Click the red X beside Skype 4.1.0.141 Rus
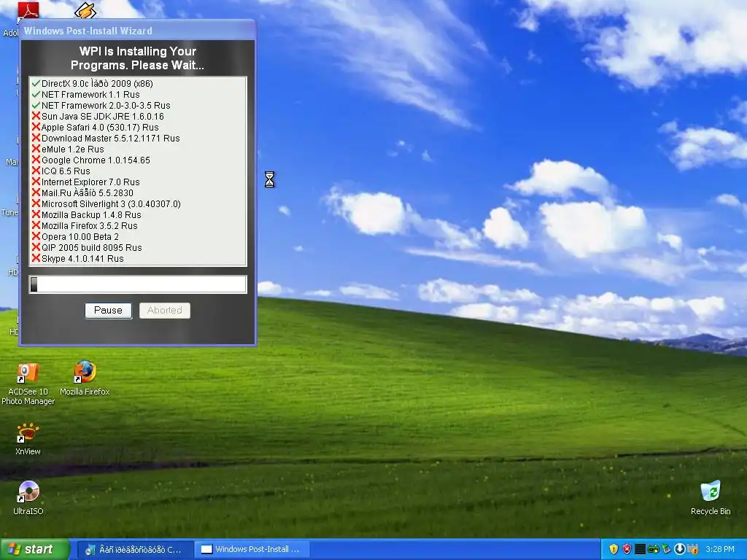747x560 pixels. 36,259
